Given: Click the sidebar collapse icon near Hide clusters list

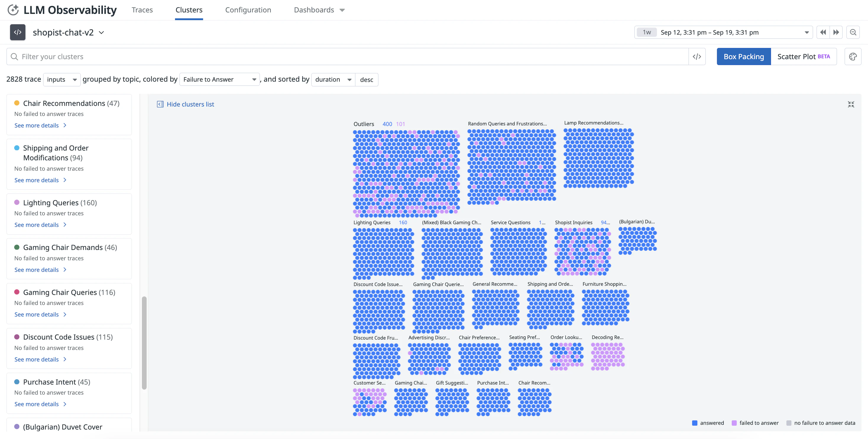Looking at the screenshot, I should pyautogui.click(x=160, y=104).
